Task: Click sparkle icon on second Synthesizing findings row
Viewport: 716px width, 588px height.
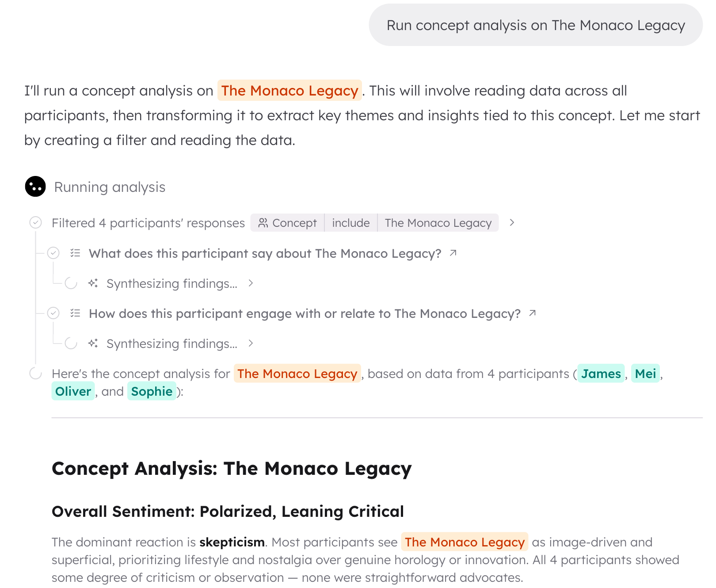Action: coord(93,343)
